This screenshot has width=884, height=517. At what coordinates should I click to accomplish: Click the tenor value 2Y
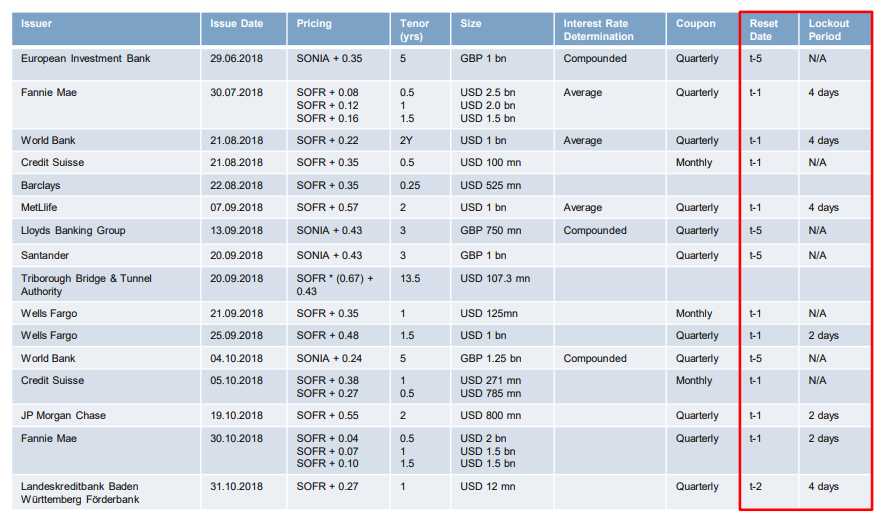coord(406,140)
